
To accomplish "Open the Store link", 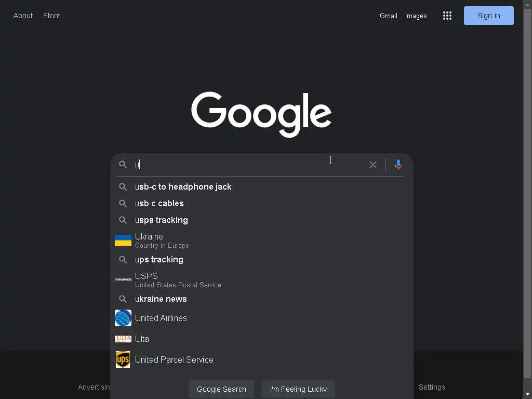I will [x=52, y=16].
